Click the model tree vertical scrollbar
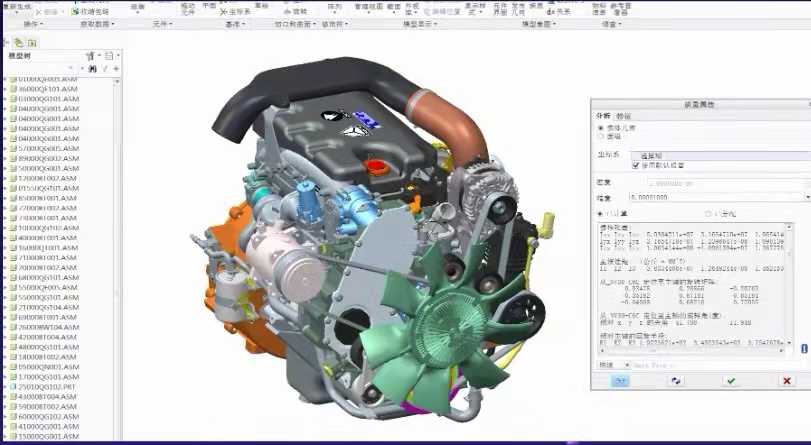The width and height of the screenshot is (811, 445). 118,250
